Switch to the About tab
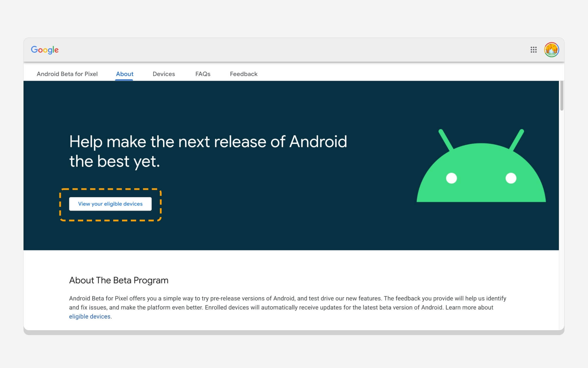Screen dimensions: 588x368 coord(124,74)
